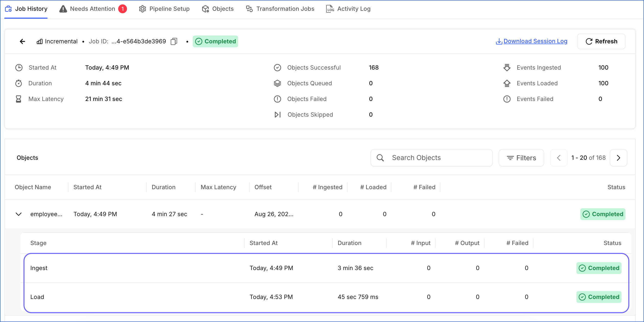Go to the previous page of objects
The image size is (644, 322).
559,158
